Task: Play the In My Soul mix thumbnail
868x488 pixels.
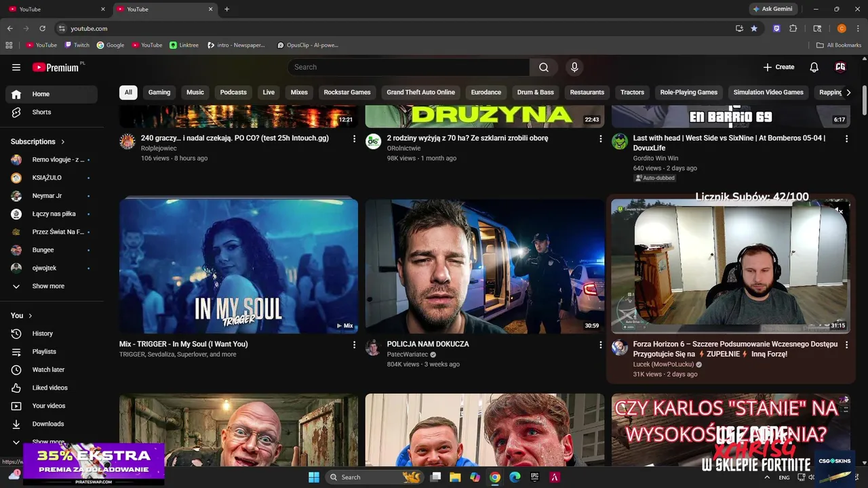Action: 239,266
